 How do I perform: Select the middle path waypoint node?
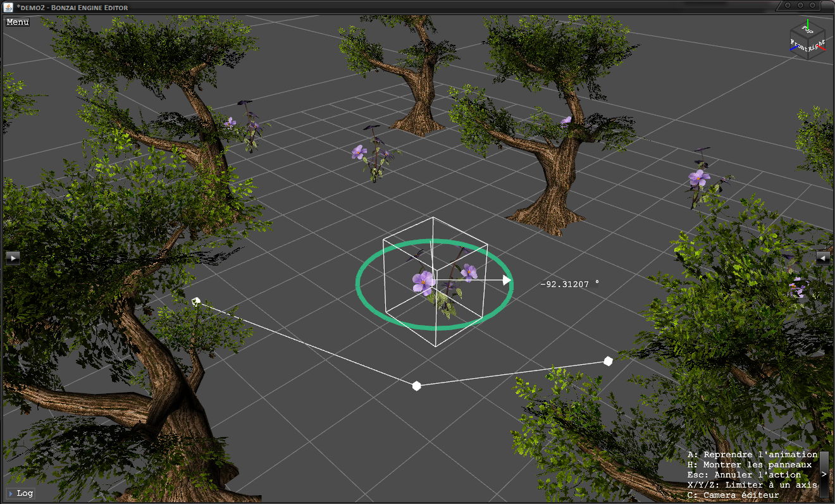[x=416, y=386]
